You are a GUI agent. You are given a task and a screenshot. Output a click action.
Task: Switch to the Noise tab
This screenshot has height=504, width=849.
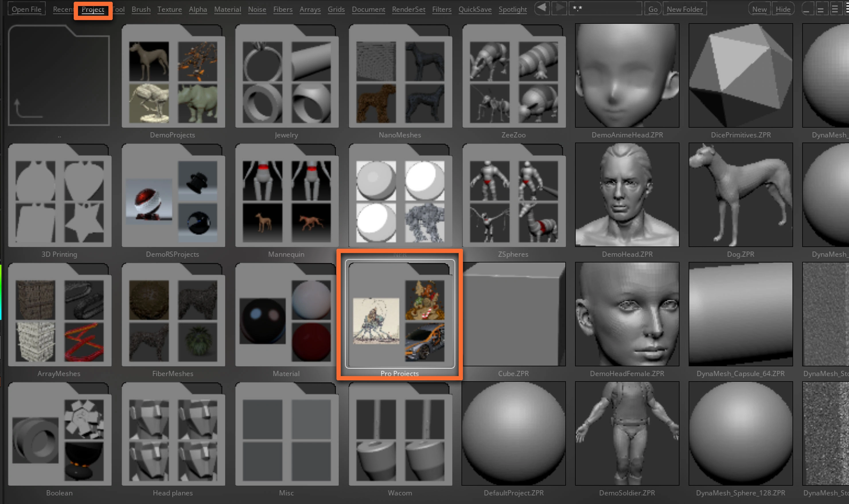tap(257, 9)
